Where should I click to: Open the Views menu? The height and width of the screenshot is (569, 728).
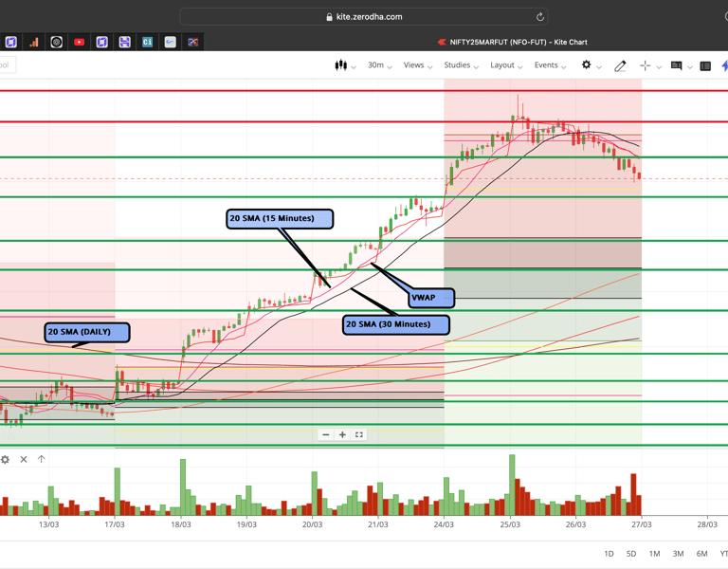tap(418, 65)
